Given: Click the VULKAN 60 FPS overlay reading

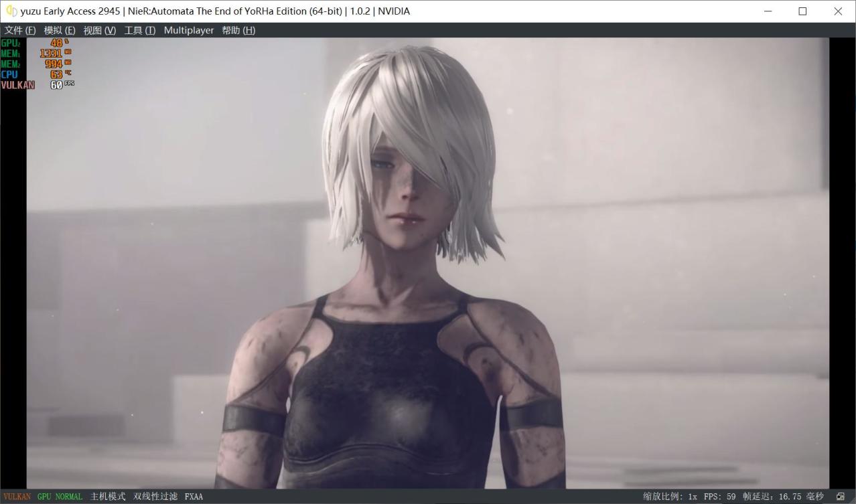Looking at the screenshot, I should click(38, 85).
